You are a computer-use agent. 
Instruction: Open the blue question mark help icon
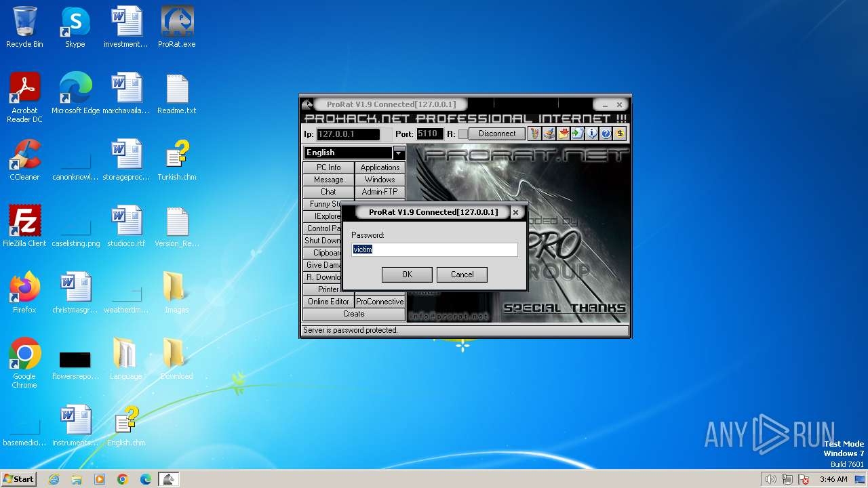pyautogui.click(x=606, y=134)
